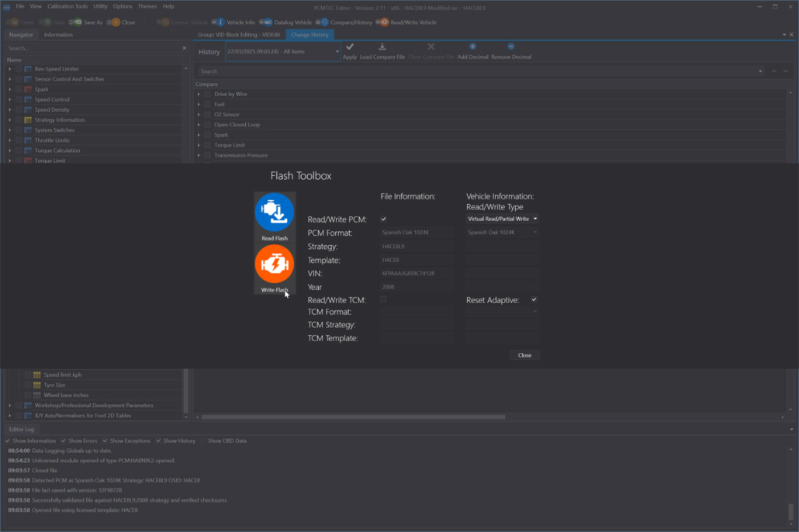This screenshot has width=799, height=532.
Task: Select the Navigator tab
Action: (x=21, y=35)
